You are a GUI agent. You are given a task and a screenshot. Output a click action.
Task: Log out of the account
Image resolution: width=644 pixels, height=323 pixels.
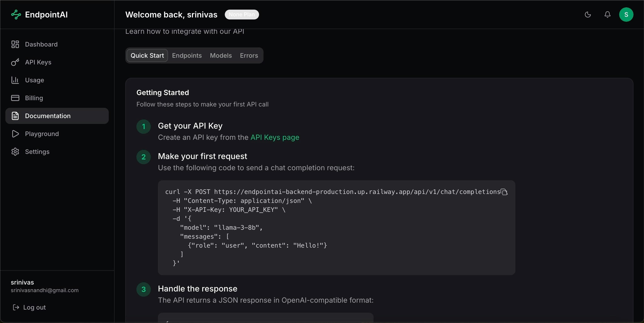[30, 308]
